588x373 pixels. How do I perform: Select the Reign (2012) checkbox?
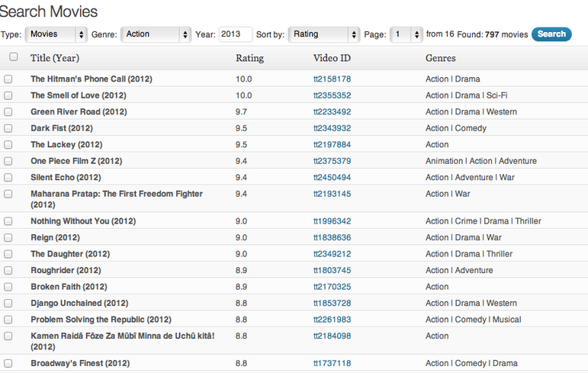tap(8, 237)
